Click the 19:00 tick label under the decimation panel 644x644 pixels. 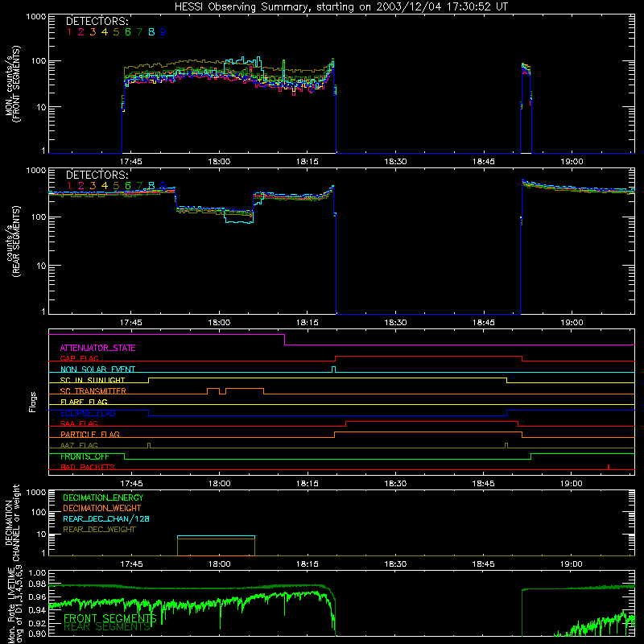point(572,564)
